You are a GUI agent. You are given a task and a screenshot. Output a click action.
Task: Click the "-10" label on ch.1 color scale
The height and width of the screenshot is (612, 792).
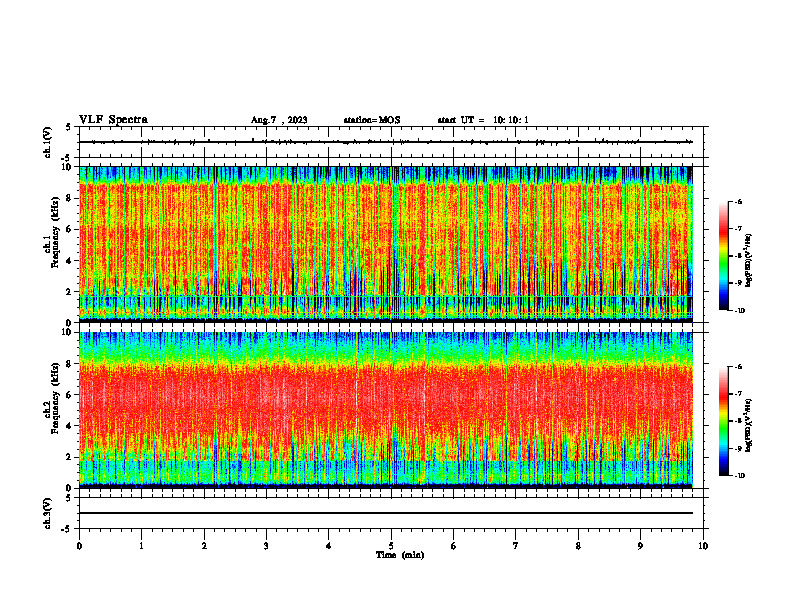pyautogui.click(x=739, y=311)
